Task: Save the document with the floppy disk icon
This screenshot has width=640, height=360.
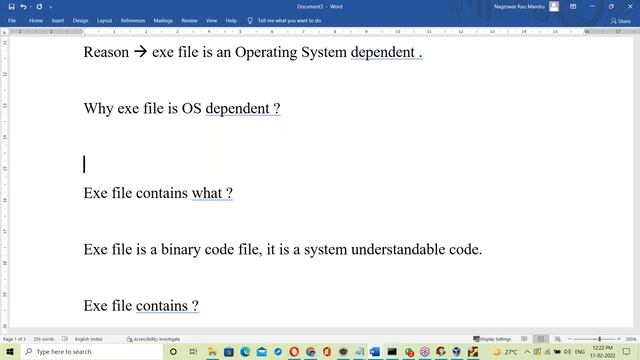Action: coord(11,7)
